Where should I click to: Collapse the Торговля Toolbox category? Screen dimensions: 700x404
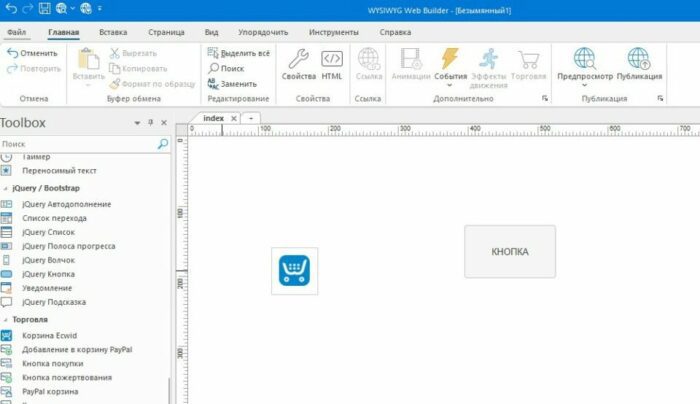(5, 320)
